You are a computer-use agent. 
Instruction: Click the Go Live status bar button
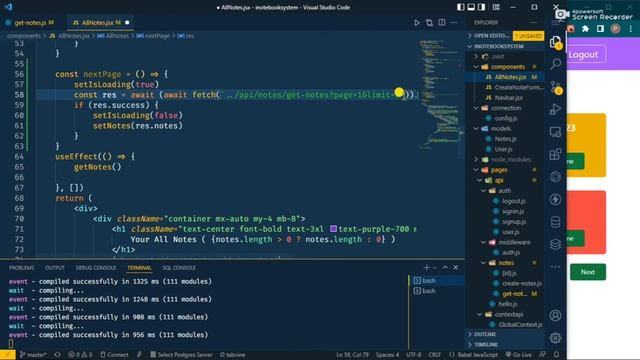(519, 355)
